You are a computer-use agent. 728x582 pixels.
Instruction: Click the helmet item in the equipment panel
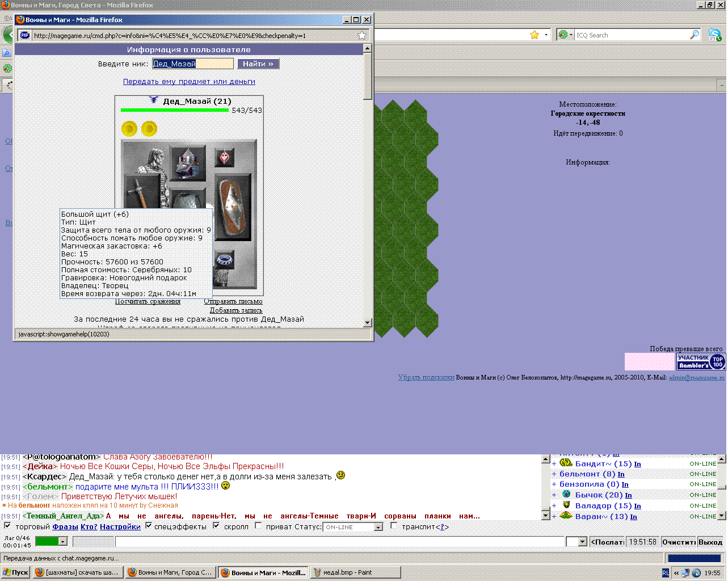188,163
